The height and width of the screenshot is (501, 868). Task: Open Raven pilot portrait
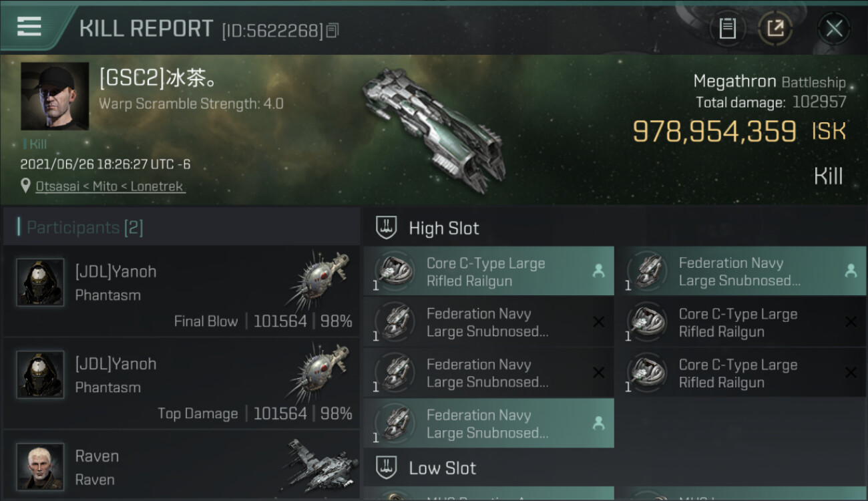40,466
